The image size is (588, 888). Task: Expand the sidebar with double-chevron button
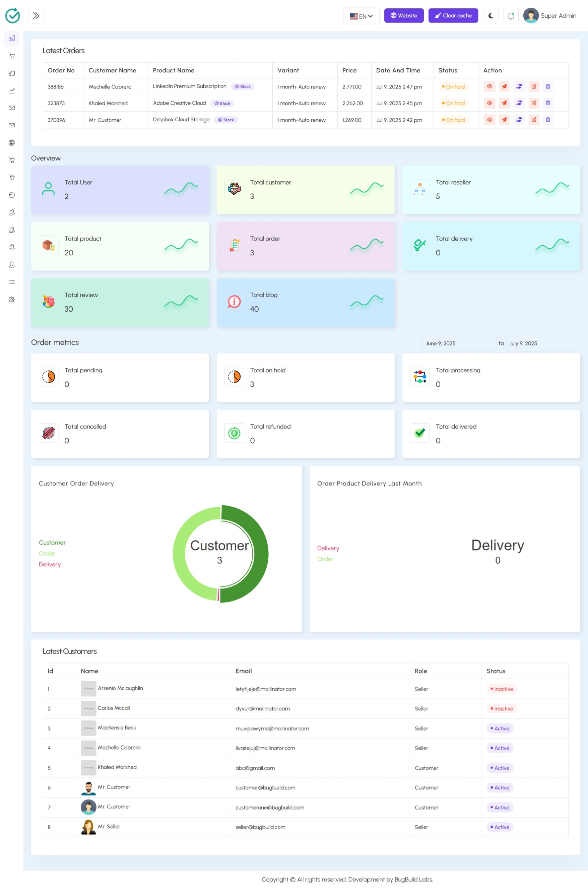[x=36, y=16]
